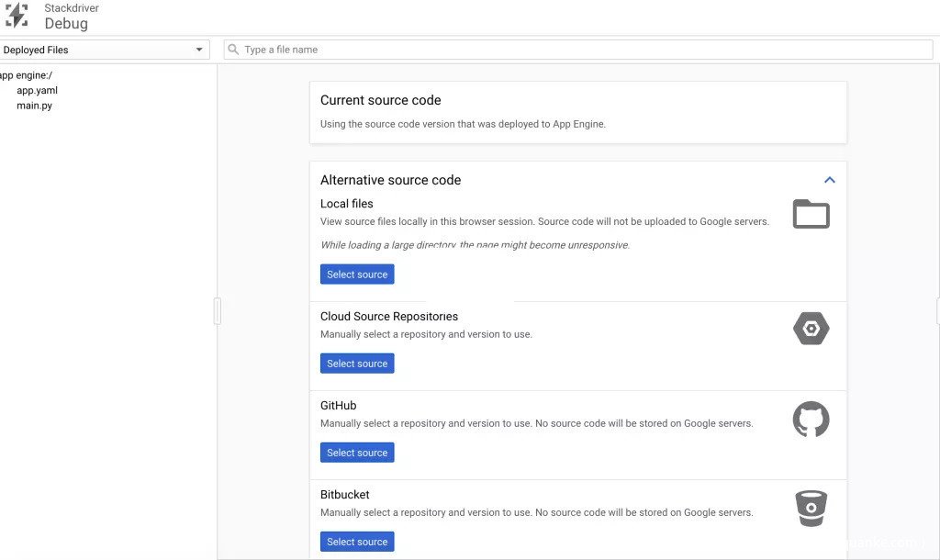The width and height of the screenshot is (940, 560).
Task: Select the app engine root folder
Action: 26,75
